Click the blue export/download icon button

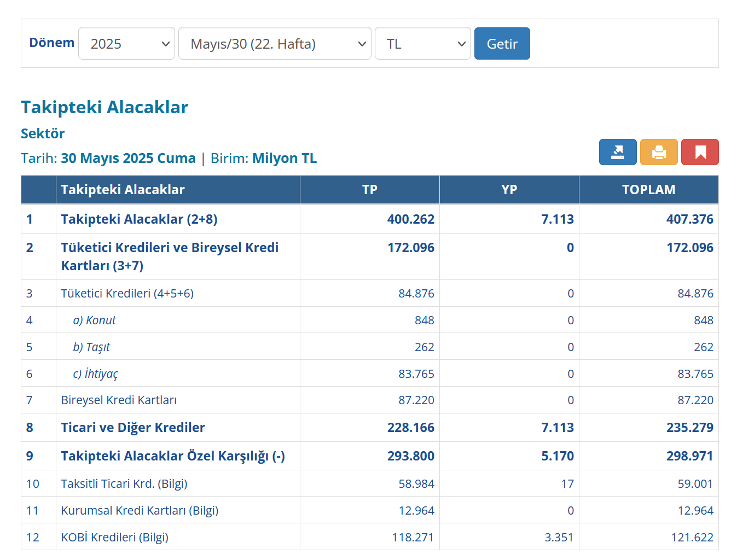[618, 152]
